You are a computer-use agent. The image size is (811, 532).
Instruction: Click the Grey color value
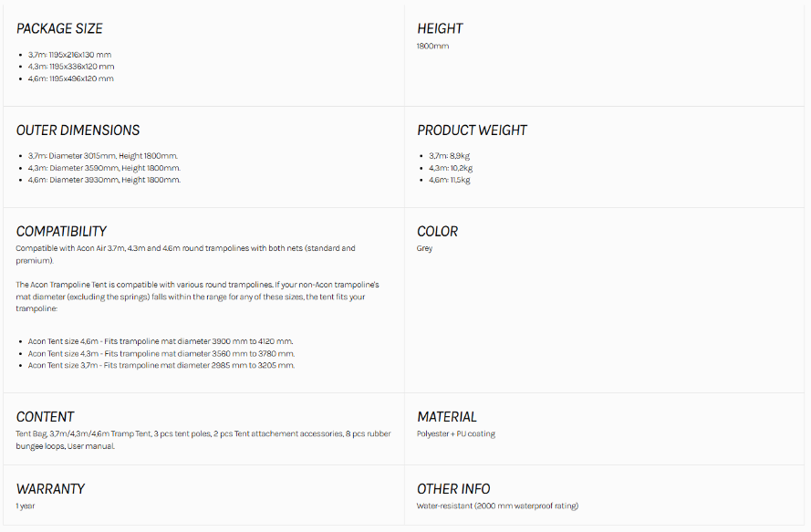click(x=424, y=248)
